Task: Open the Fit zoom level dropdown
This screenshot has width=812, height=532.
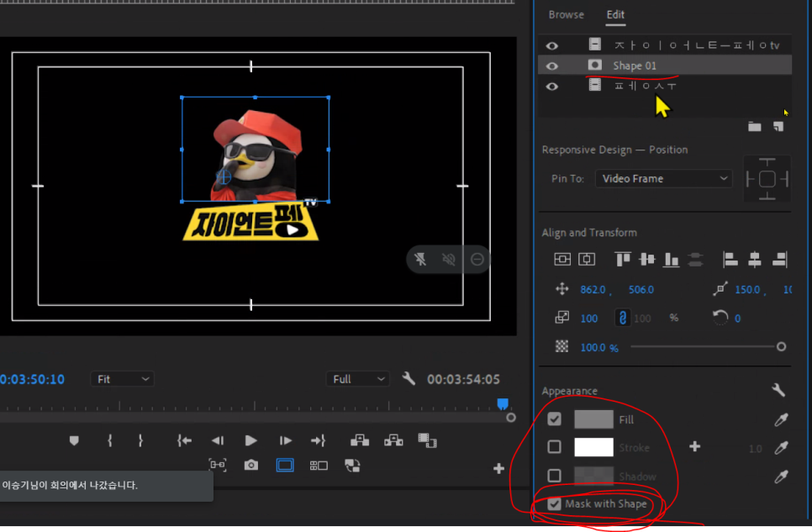Action: 122,379
